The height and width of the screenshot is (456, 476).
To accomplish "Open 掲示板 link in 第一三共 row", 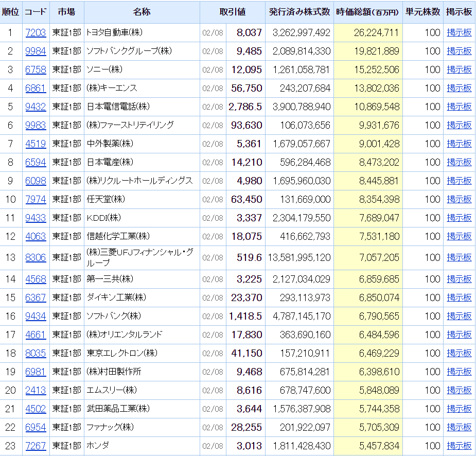I will (x=459, y=279).
